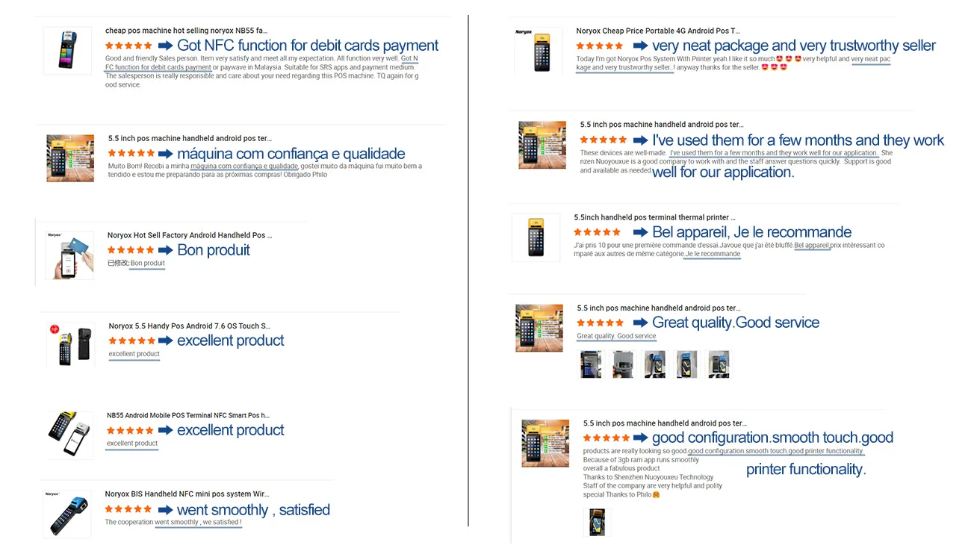Click the product thumbnail for "Noryox 5.5 Handy Pos"

(71, 344)
